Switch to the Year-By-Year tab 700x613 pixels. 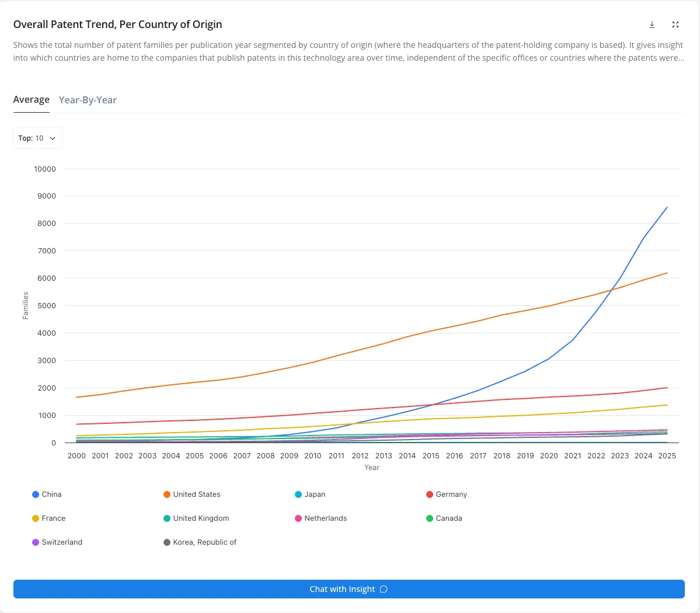[88, 100]
